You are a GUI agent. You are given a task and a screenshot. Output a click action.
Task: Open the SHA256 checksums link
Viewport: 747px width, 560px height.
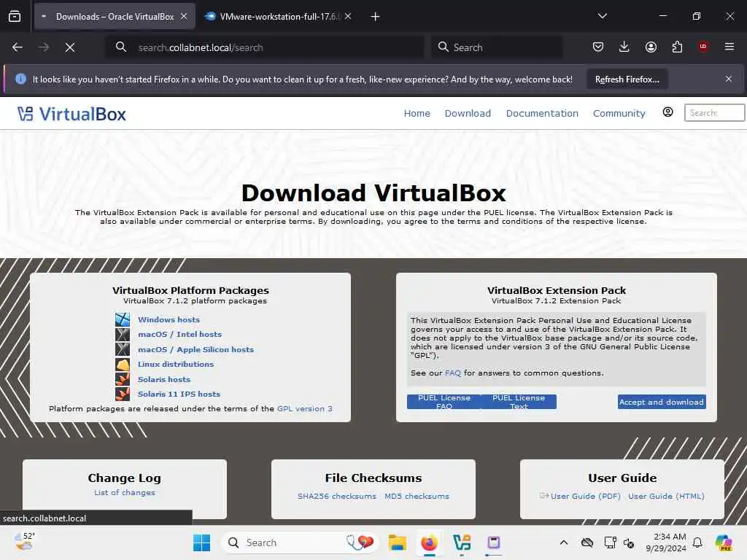(x=337, y=496)
